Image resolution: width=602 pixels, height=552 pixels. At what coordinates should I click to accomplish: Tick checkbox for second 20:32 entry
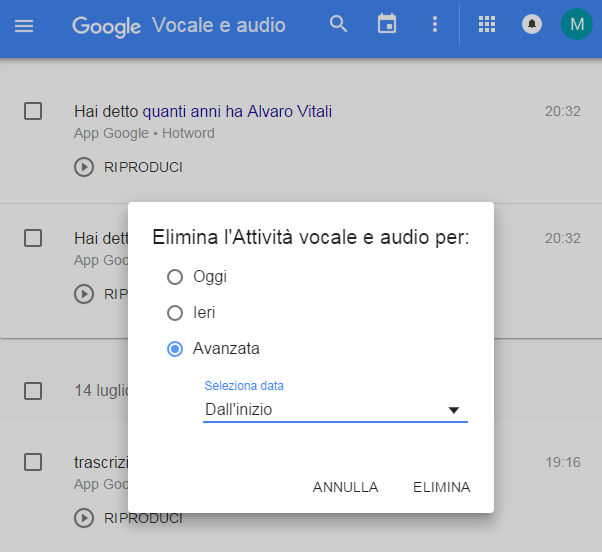point(33,238)
